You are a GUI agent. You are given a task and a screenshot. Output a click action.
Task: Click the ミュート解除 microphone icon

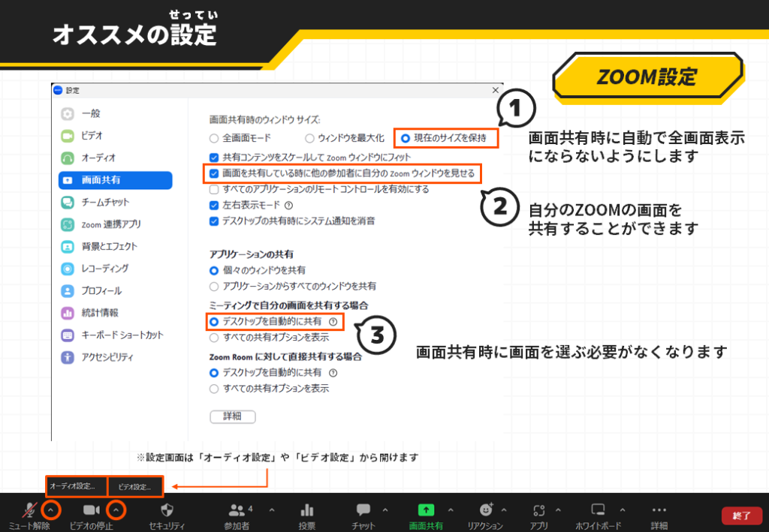(x=29, y=509)
